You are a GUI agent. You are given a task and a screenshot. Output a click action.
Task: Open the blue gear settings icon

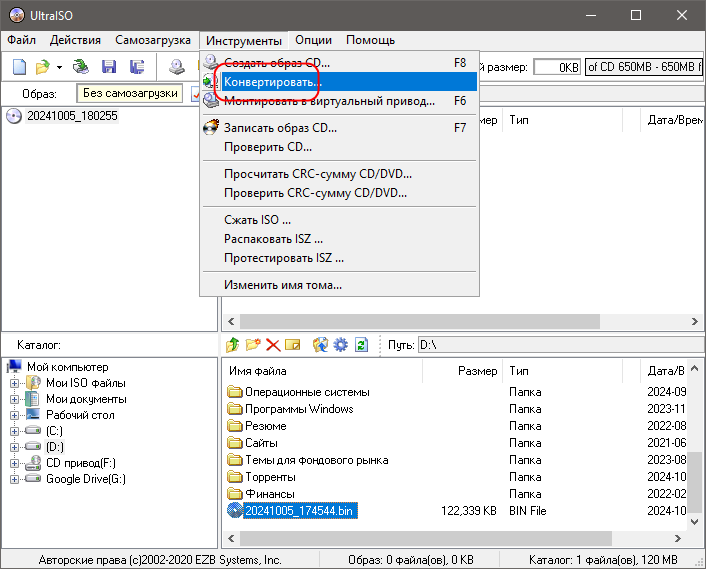click(340, 345)
